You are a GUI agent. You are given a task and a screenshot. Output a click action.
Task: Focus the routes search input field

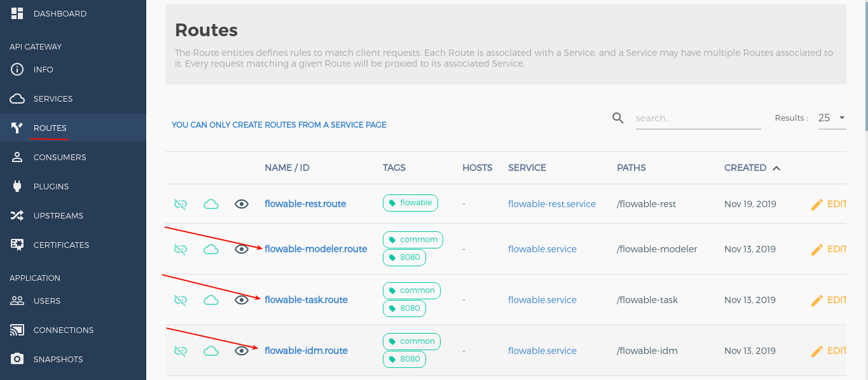(698, 118)
